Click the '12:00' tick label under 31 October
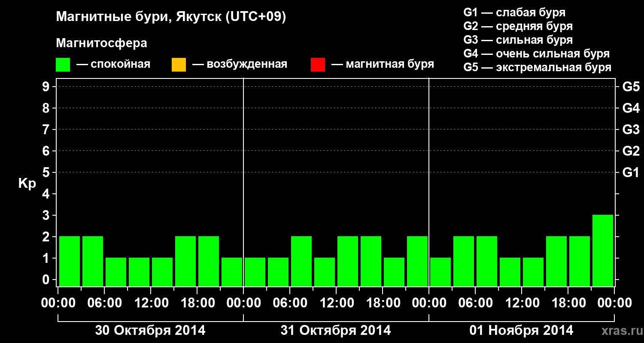 [x=337, y=303]
